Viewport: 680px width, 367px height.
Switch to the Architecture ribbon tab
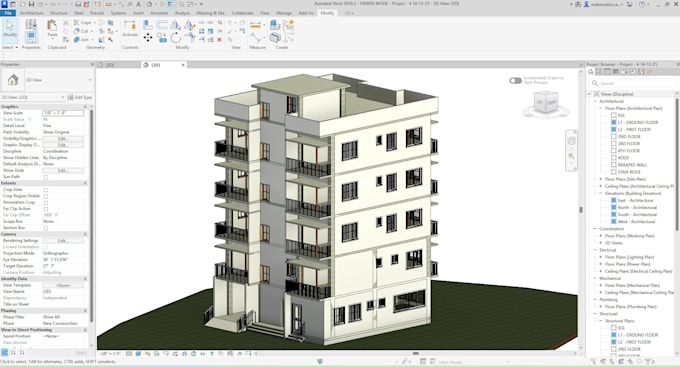coord(31,13)
